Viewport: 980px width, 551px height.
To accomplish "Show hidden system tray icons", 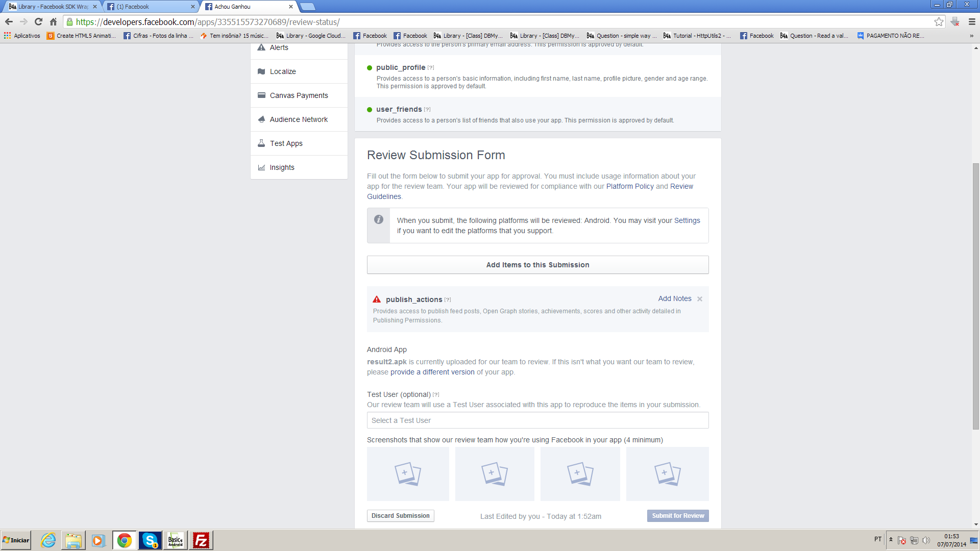I will [891, 539].
